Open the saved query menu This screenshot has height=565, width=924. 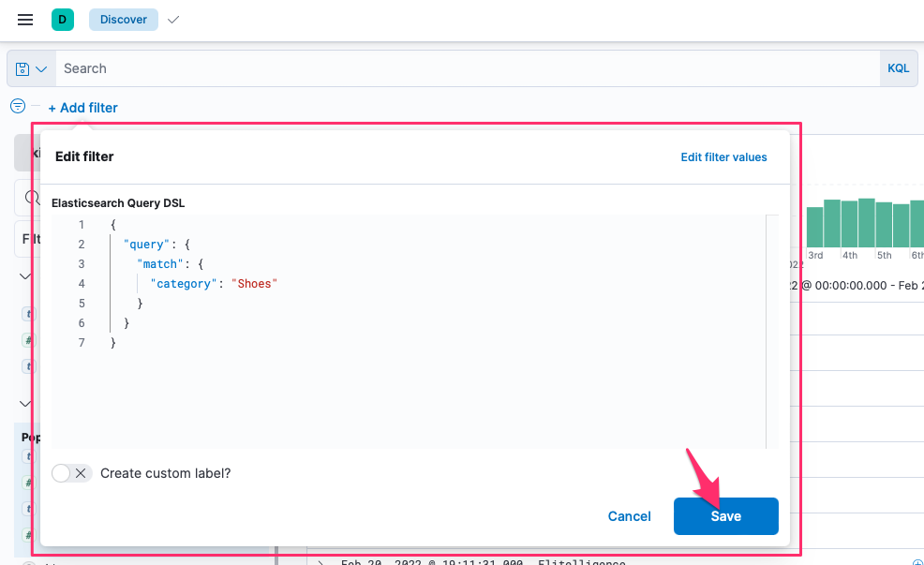(x=31, y=69)
